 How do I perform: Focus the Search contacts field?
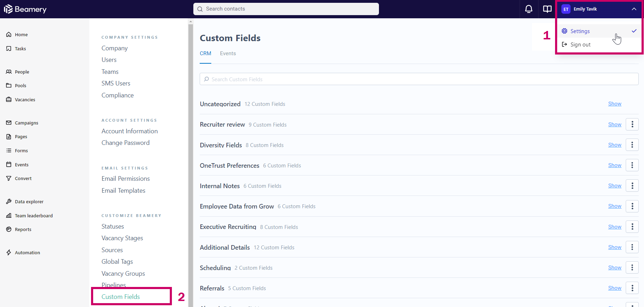click(286, 9)
